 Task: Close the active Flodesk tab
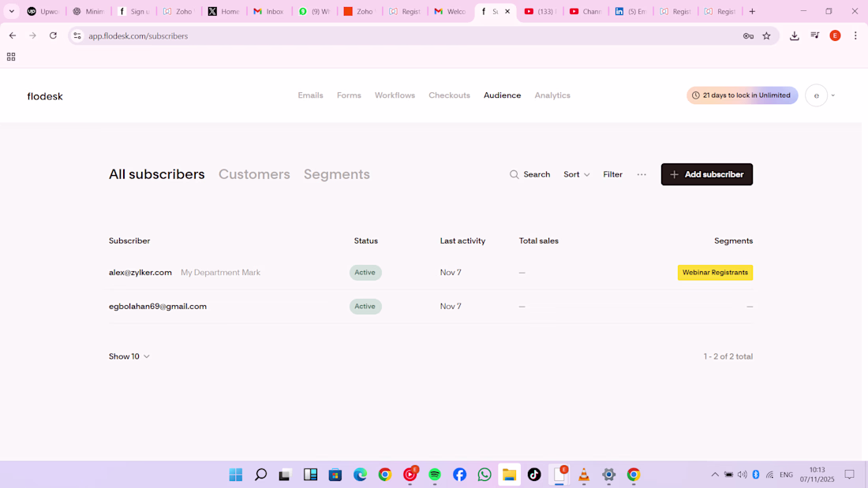point(507,11)
